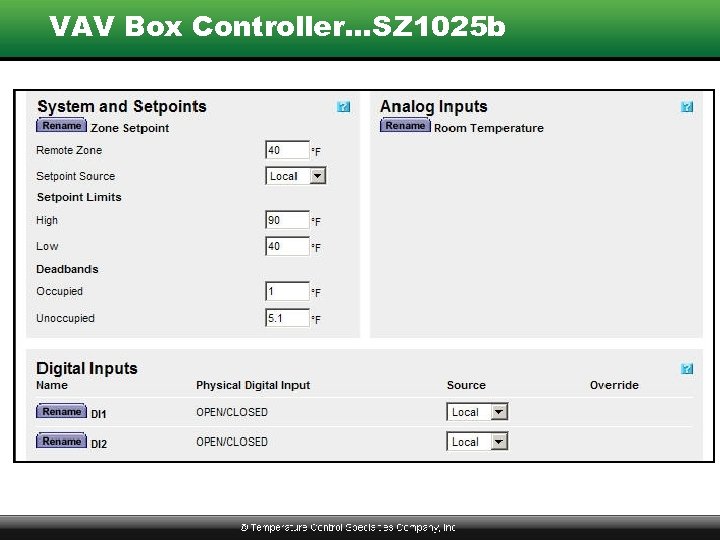
Task: Open the DI1 Source dropdown
Action: click(x=477, y=412)
